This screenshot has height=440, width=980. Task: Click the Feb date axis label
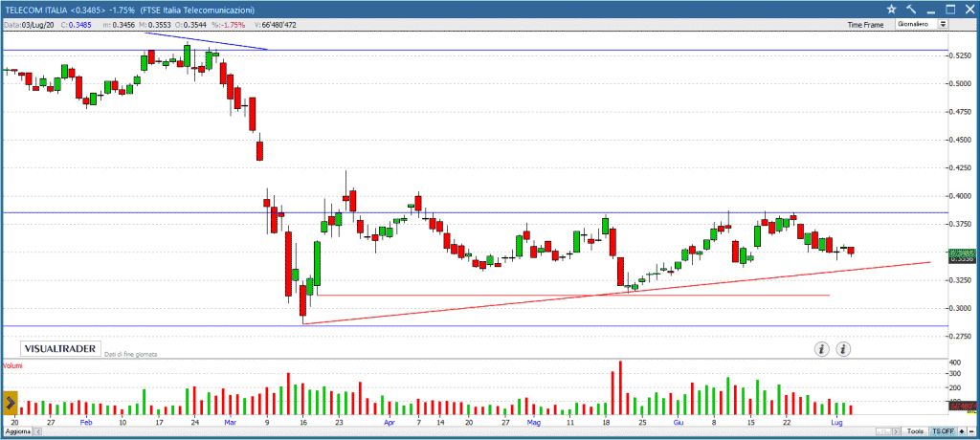(86, 422)
